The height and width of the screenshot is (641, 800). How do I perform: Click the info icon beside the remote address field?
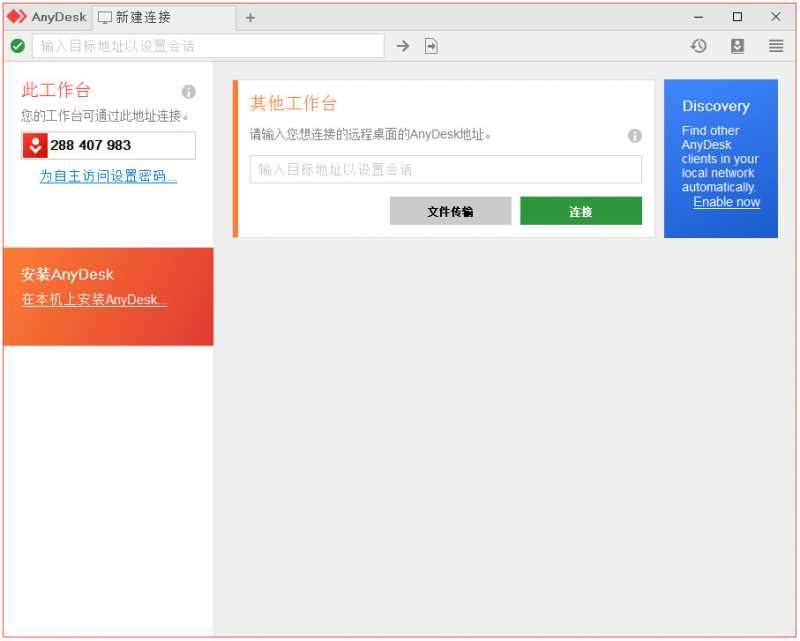tap(634, 136)
